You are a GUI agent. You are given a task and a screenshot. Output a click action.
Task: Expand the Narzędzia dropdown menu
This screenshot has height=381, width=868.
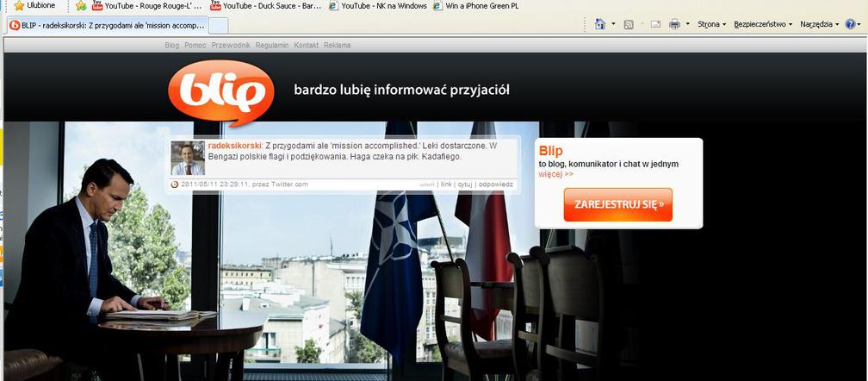tap(819, 24)
